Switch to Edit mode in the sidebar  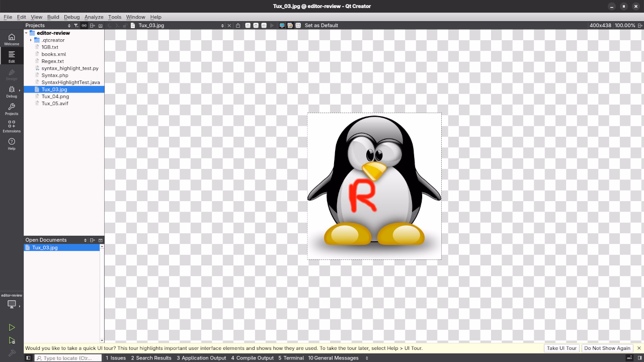click(12, 56)
